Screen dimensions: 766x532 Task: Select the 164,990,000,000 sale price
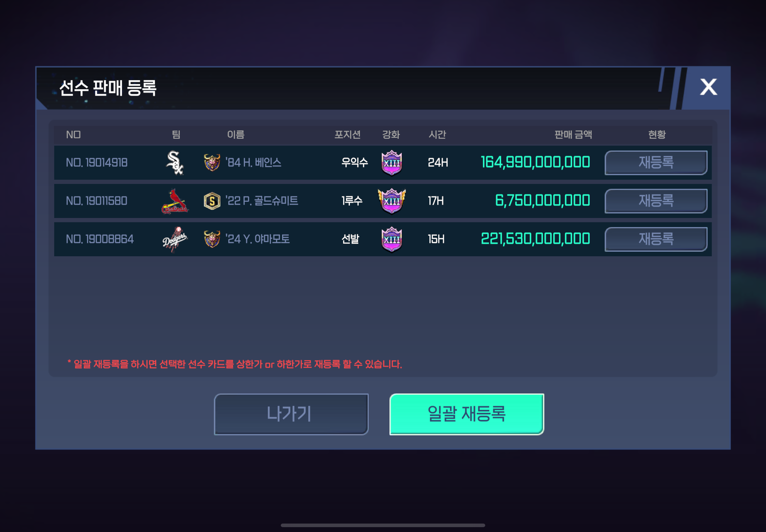point(535,163)
